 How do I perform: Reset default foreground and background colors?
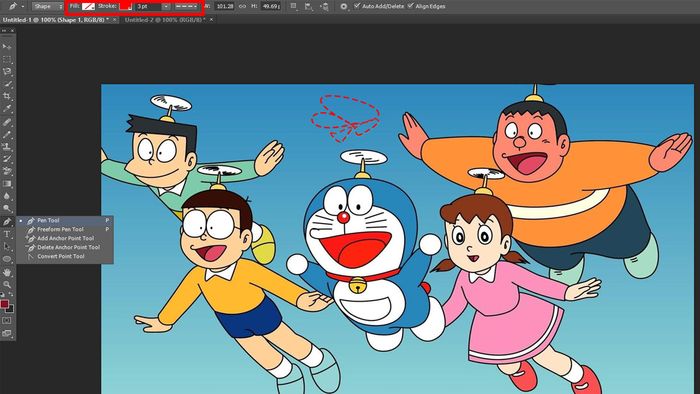(3, 295)
